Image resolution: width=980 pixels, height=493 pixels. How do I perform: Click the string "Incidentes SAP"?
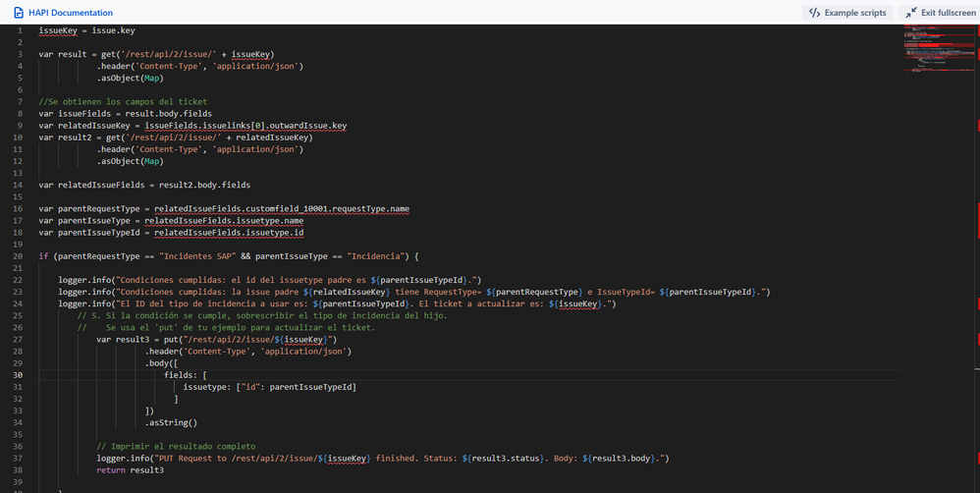tap(197, 256)
